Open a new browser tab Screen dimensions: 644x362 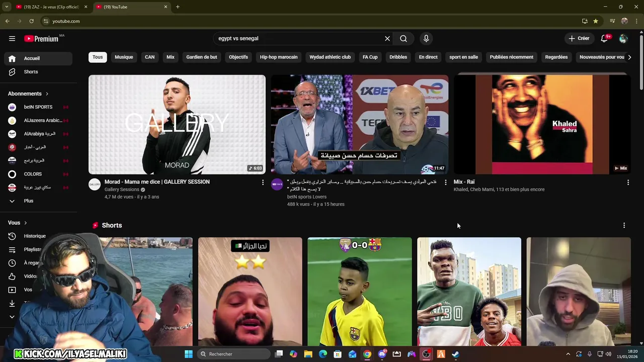(x=178, y=7)
